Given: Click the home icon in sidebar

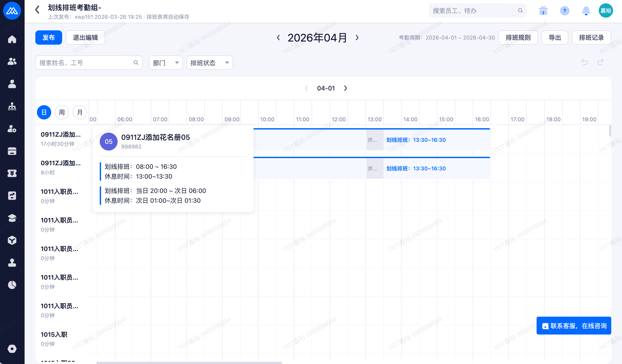Looking at the screenshot, I should pos(12,39).
